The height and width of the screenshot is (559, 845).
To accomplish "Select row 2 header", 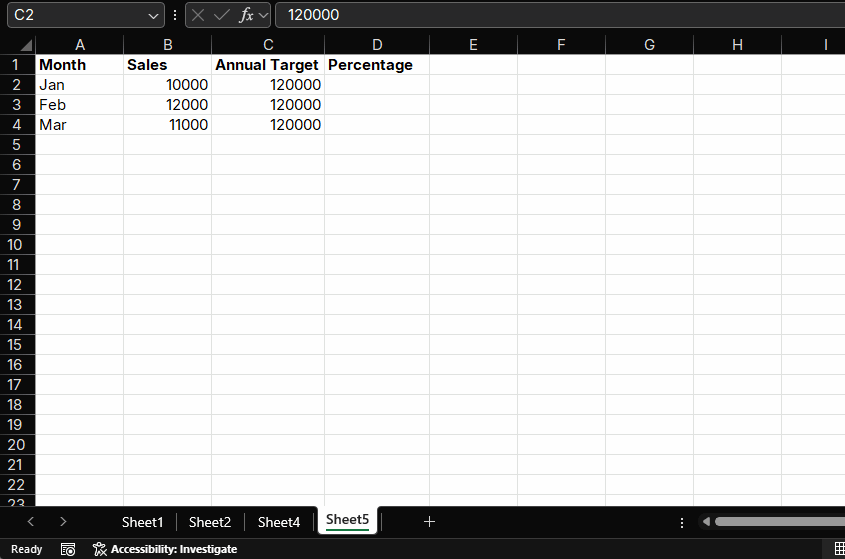I will 17,85.
